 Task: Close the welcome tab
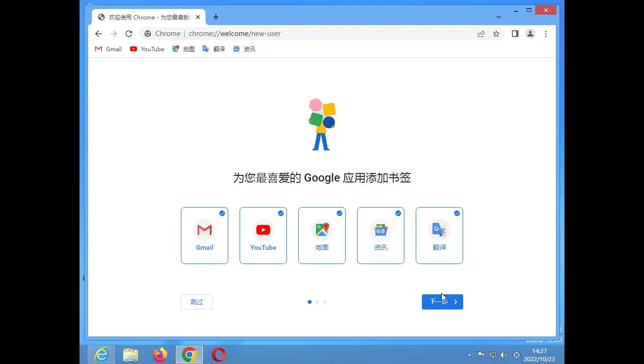(x=198, y=17)
